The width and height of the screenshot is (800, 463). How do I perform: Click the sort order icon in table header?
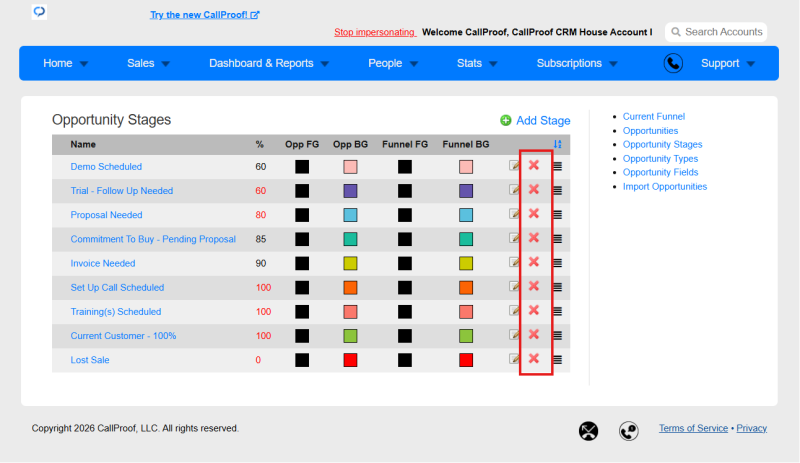558,144
